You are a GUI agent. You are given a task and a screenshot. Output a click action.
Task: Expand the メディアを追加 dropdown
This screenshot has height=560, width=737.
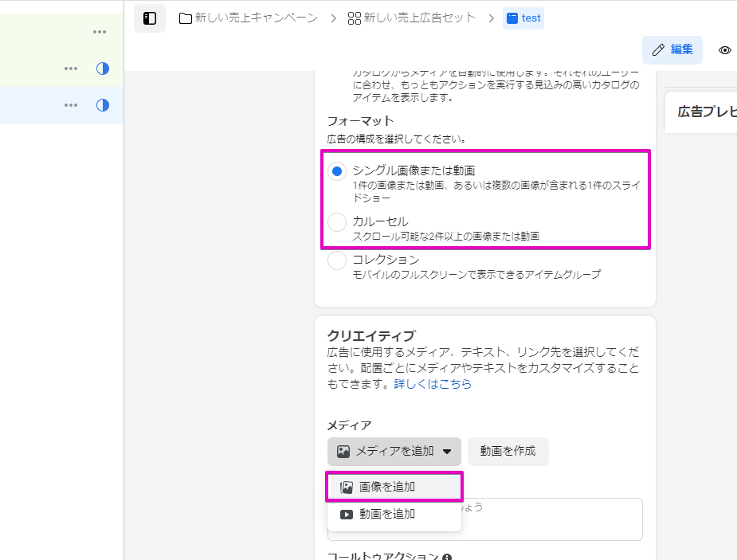(394, 452)
